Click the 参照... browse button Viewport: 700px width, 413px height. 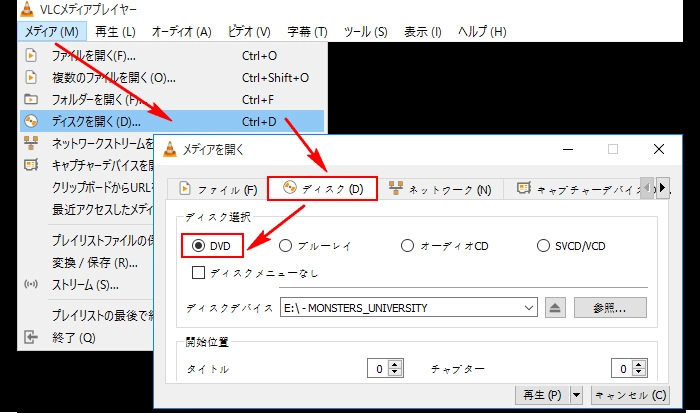[x=610, y=308]
